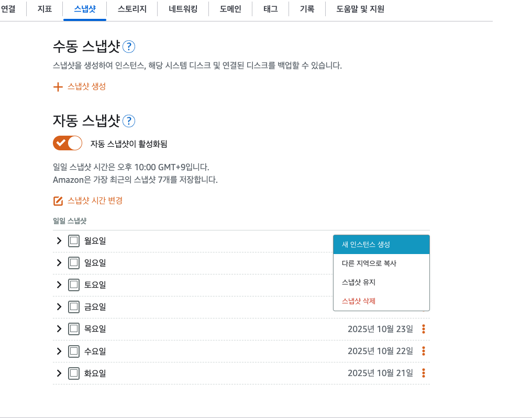Expand the 일요일 snapshot row
Screen dimensions: 532x418
[x=59, y=262]
